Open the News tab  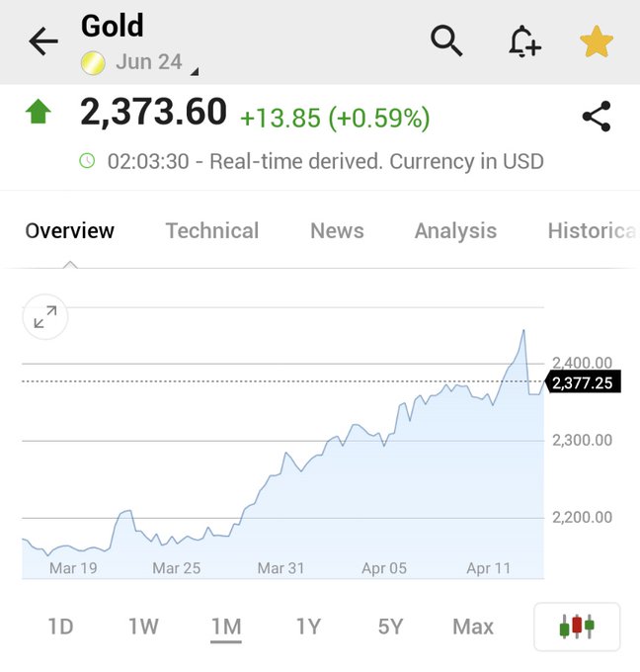(337, 230)
